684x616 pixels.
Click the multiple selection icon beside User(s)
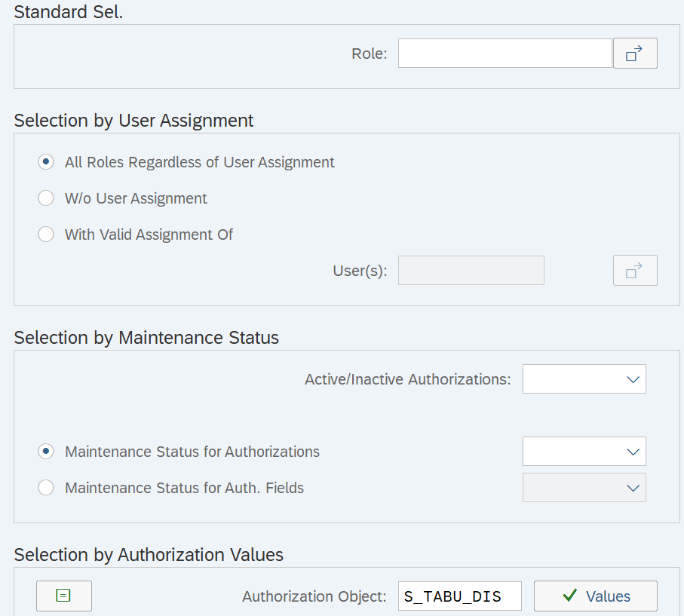[635, 271]
